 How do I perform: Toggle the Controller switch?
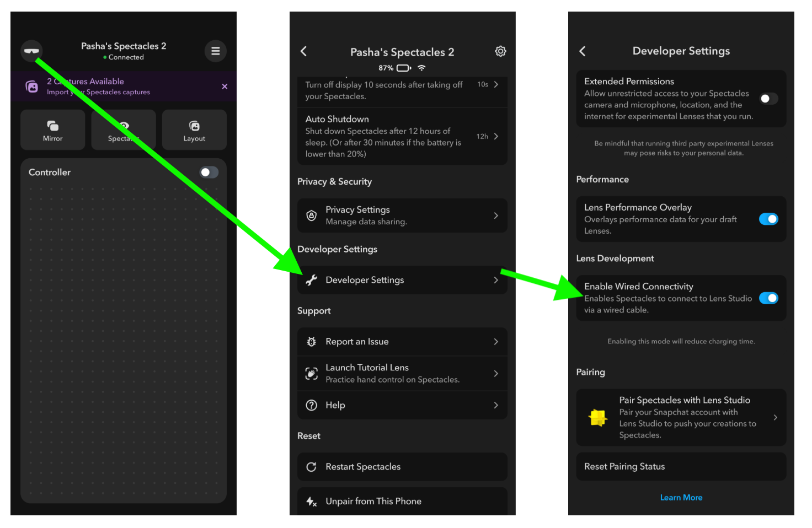pyautogui.click(x=209, y=173)
